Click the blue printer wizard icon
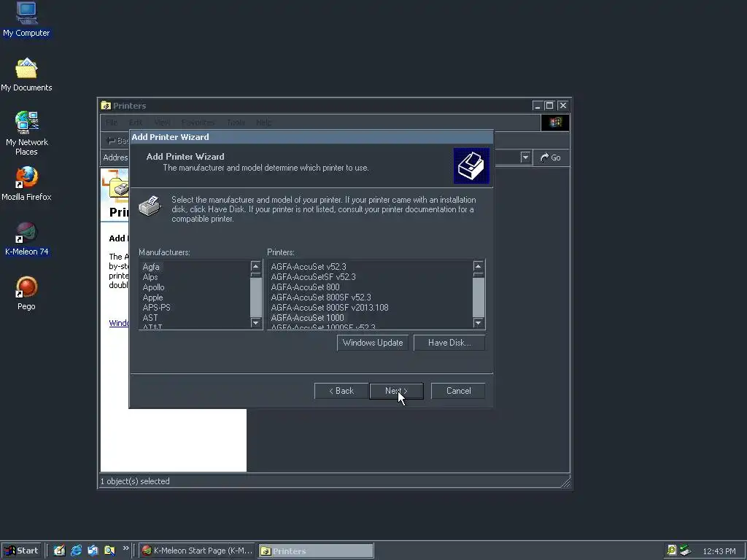The width and height of the screenshot is (747, 560). tap(471, 166)
